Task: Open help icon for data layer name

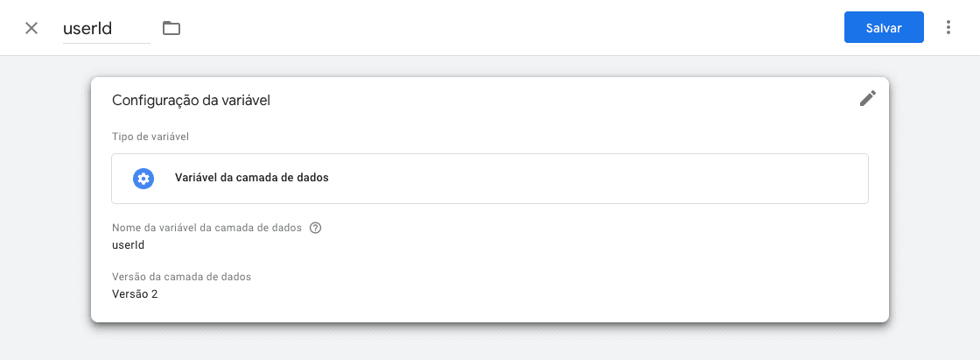Action: [316, 228]
